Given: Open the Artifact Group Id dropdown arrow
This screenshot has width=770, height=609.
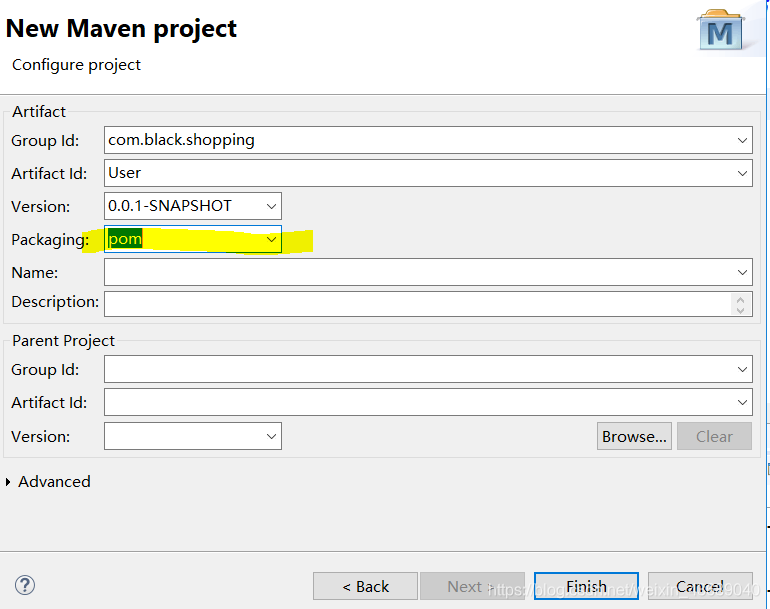Looking at the screenshot, I should click(x=742, y=140).
